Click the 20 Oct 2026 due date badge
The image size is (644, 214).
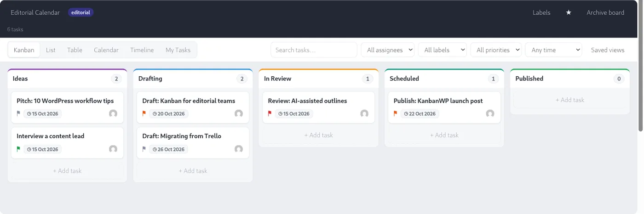pos(168,113)
